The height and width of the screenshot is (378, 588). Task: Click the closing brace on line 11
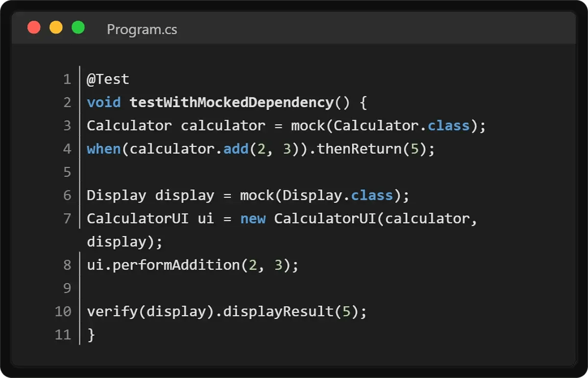click(91, 335)
